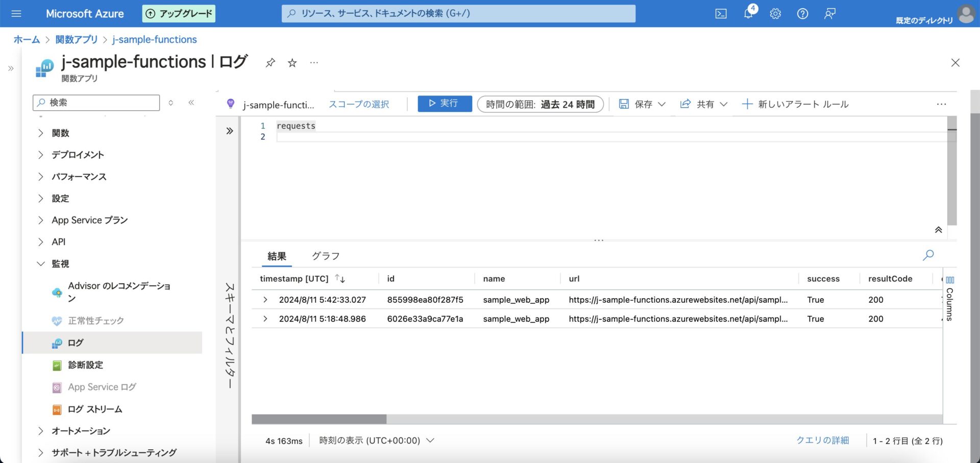The width and height of the screenshot is (980, 463).
Task: Open the portal settings gear
Action: click(x=775, y=14)
